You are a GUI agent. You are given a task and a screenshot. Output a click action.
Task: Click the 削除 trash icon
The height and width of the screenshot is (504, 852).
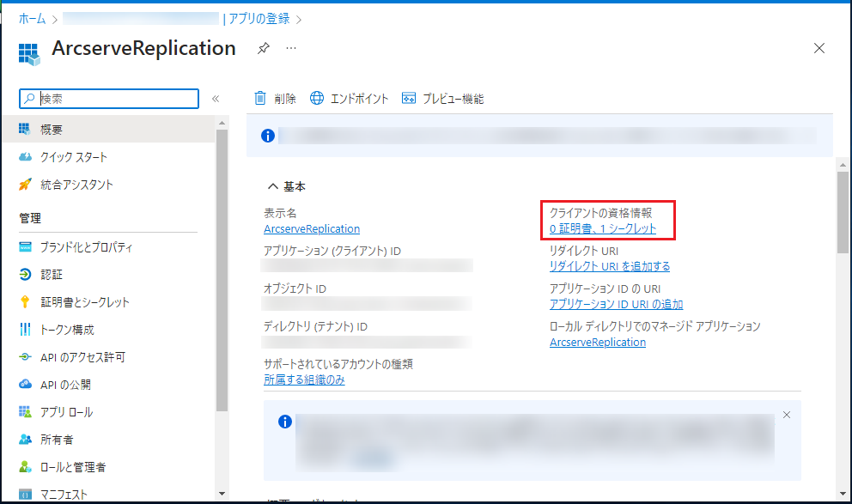coord(260,98)
